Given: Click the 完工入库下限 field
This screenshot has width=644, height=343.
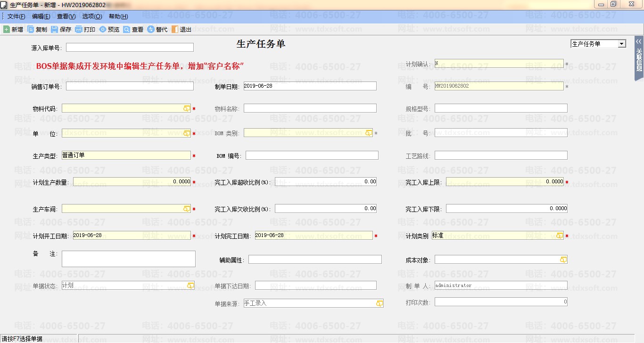Looking at the screenshot, I should click(x=507, y=208).
